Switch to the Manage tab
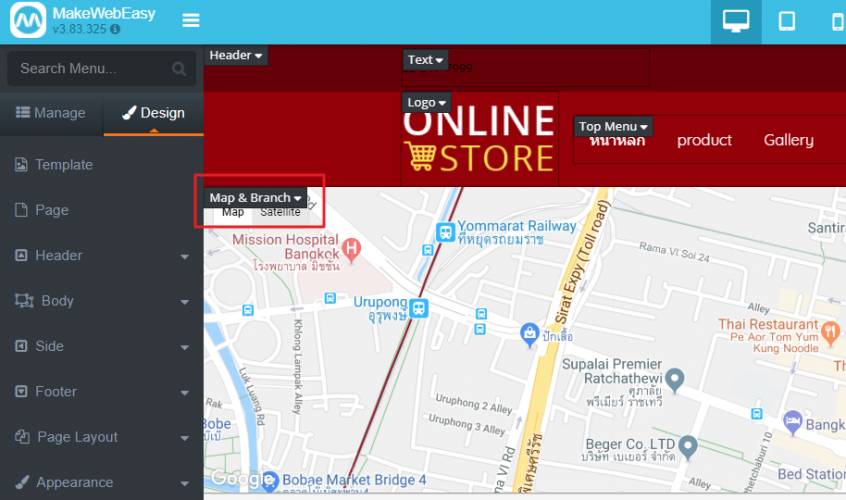The height and width of the screenshot is (500, 846). (x=51, y=113)
